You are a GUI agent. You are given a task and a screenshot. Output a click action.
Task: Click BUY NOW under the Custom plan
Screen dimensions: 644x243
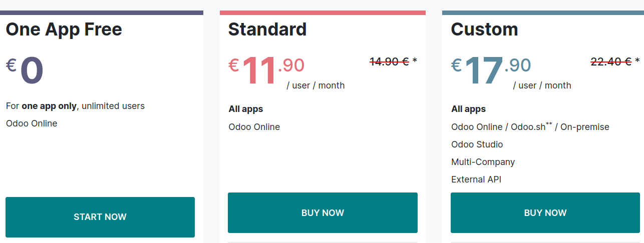point(545,213)
